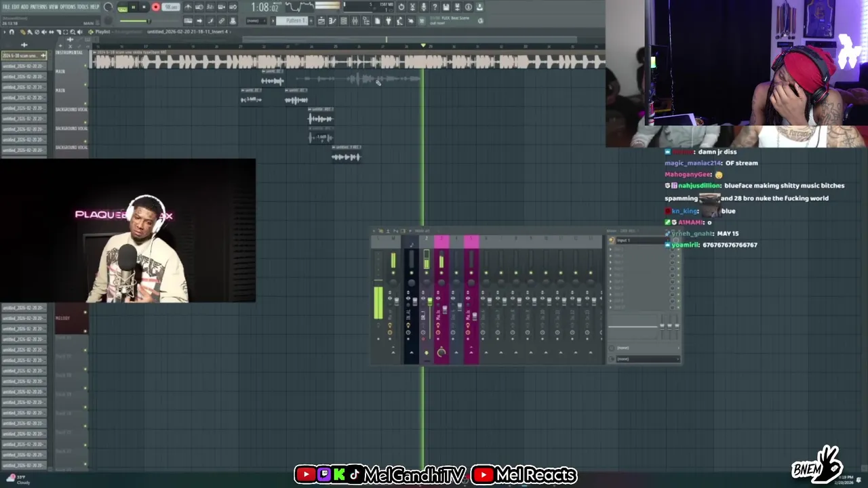Screen dimensions: 868x488
Task: Open the TOOLS menu
Action: tap(83, 7)
